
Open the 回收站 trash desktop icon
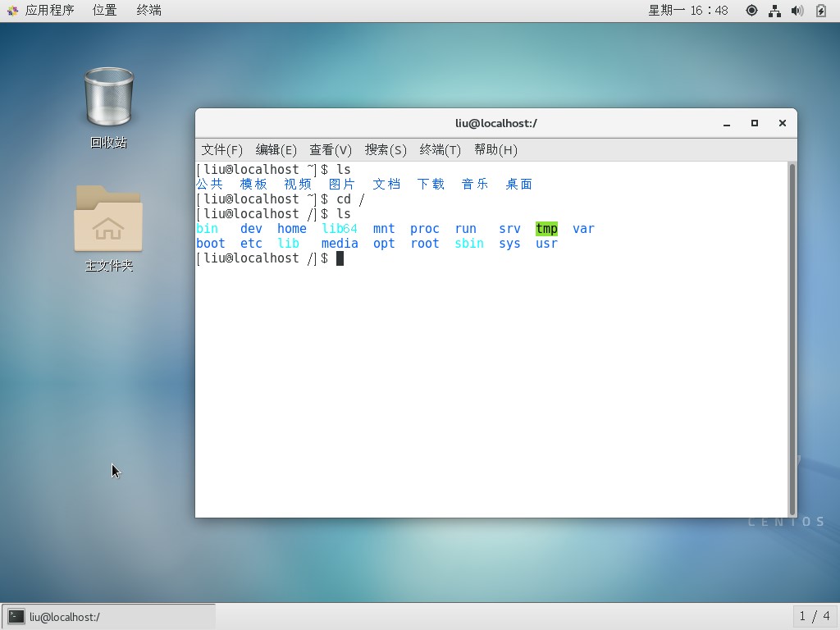108,98
